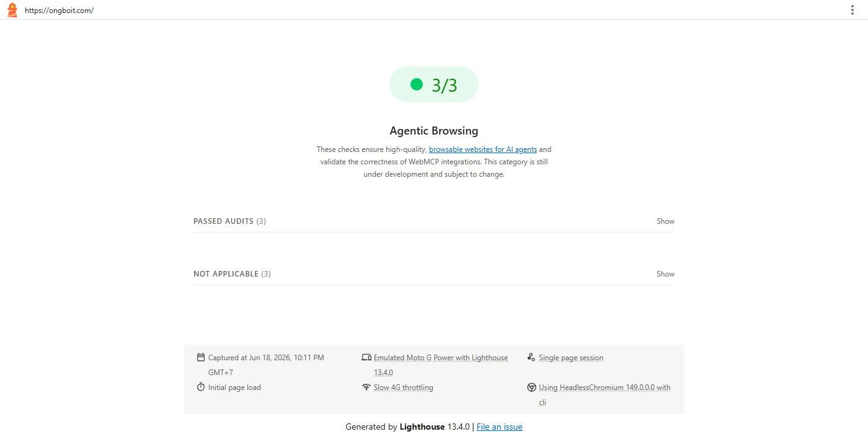Viewport: 868px width, 434px height.
Task: Click the Chrome icon beside HeadlessChromium
Action: (x=531, y=387)
